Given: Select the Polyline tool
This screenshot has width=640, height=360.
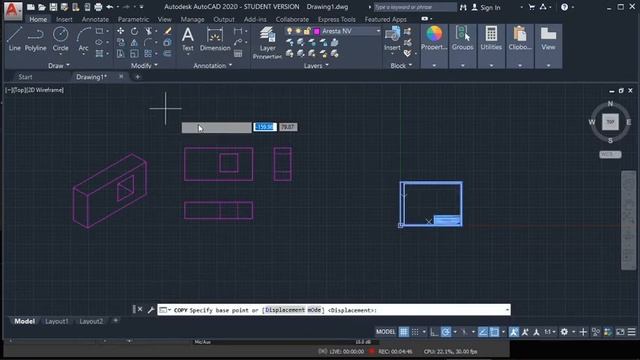Looking at the screenshot, I should pyautogui.click(x=35, y=39).
